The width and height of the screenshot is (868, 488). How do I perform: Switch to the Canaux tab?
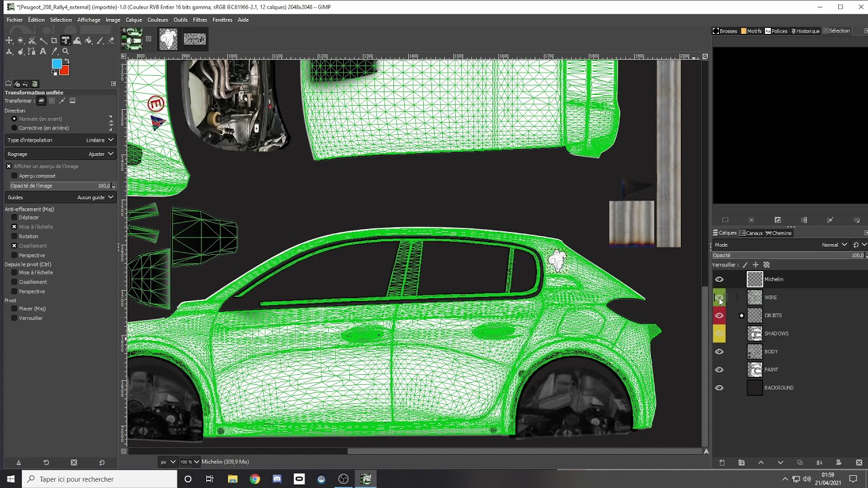(751, 233)
